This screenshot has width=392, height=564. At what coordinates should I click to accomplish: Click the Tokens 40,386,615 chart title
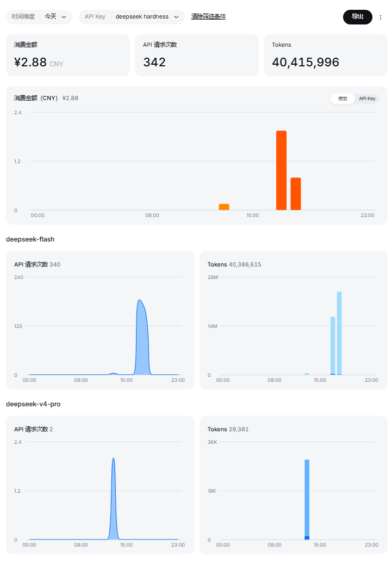coord(234,264)
